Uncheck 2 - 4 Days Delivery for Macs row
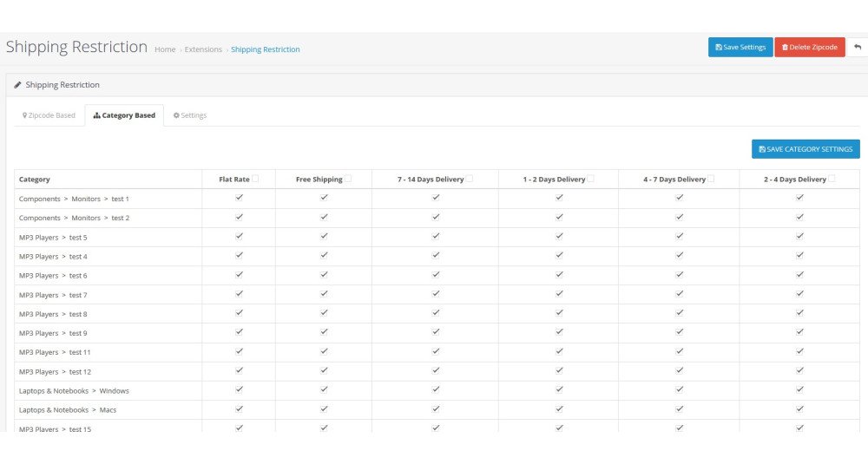 (x=800, y=408)
